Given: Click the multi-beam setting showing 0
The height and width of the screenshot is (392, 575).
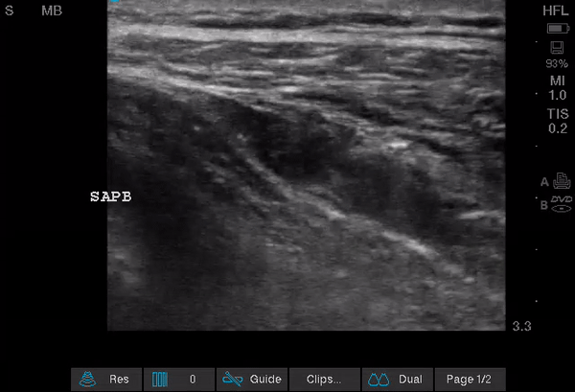Looking at the screenshot, I should [x=179, y=380].
